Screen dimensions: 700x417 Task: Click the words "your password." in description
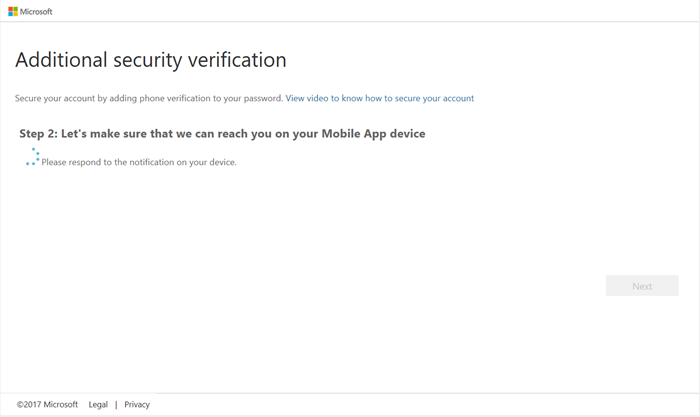[x=254, y=98]
